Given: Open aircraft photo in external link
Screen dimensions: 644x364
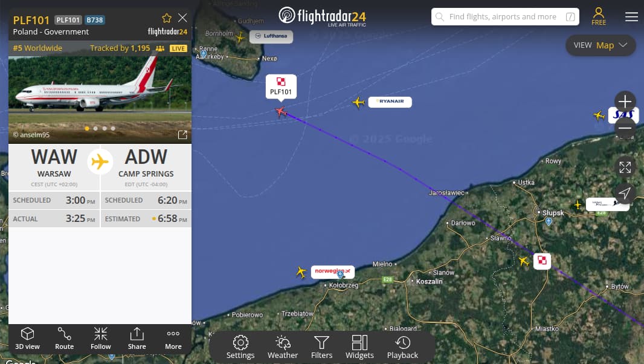Looking at the screenshot, I should click(x=182, y=134).
